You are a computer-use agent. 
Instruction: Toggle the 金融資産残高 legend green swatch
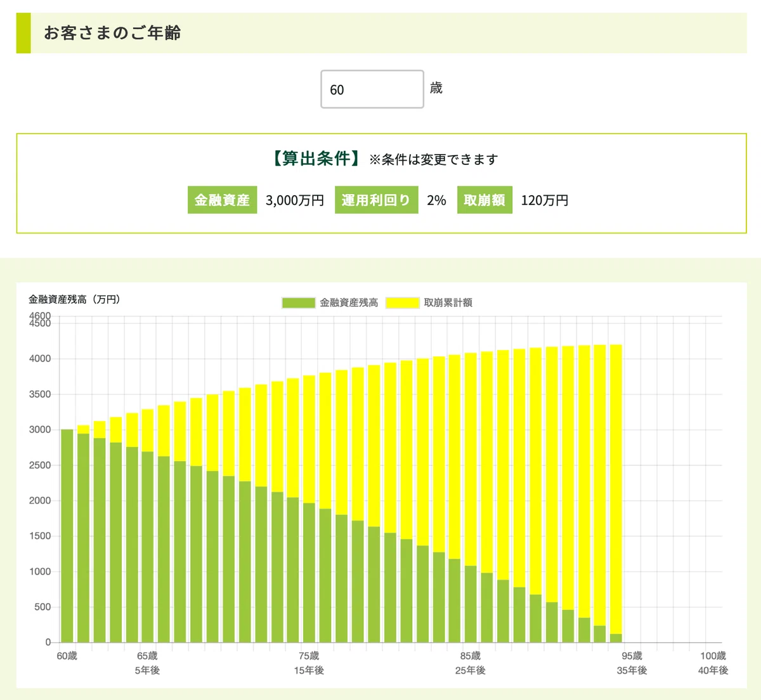coord(299,302)
